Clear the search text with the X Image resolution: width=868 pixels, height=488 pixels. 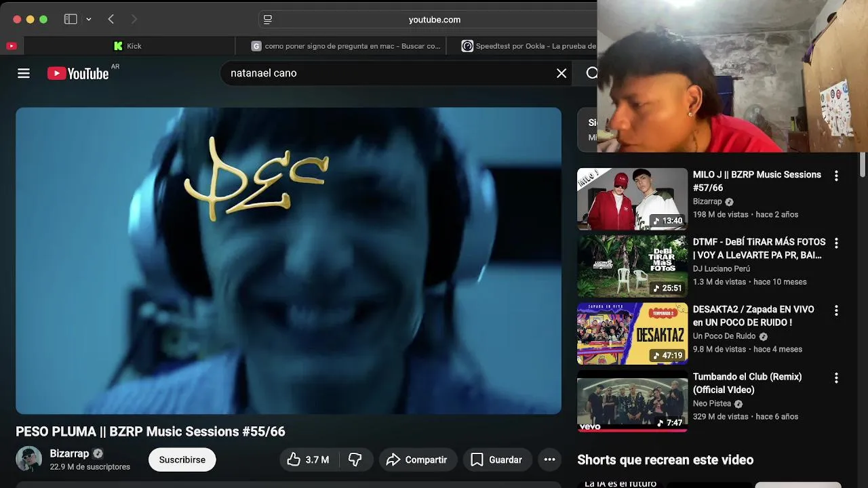561,73
